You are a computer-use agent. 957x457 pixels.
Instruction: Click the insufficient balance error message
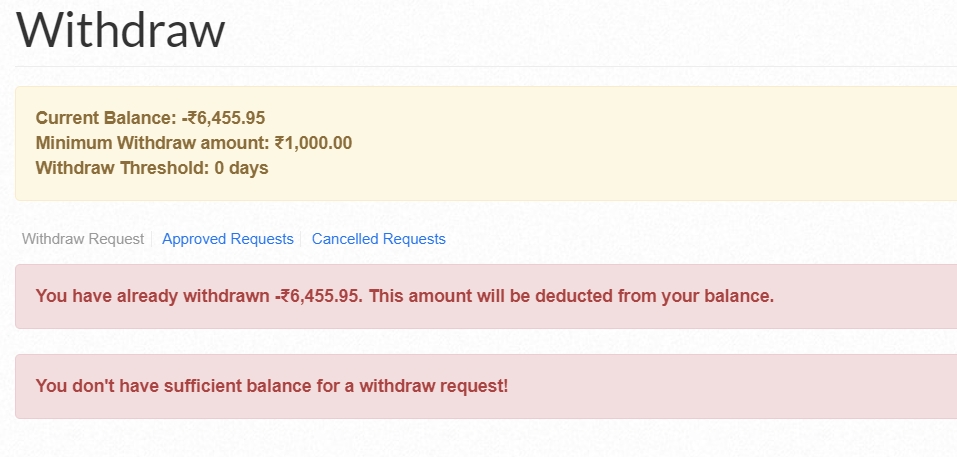pyautogui.click(x=272, y=386)
